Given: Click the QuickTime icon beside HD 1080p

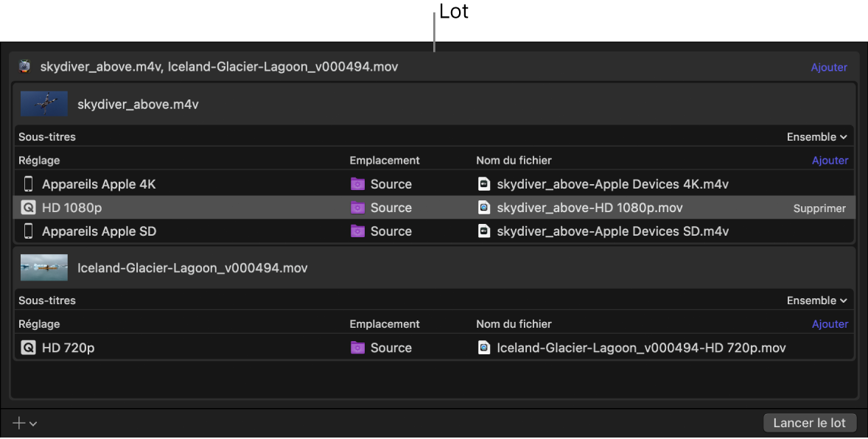Looking at the screenshot, I should tap(29, 208).
